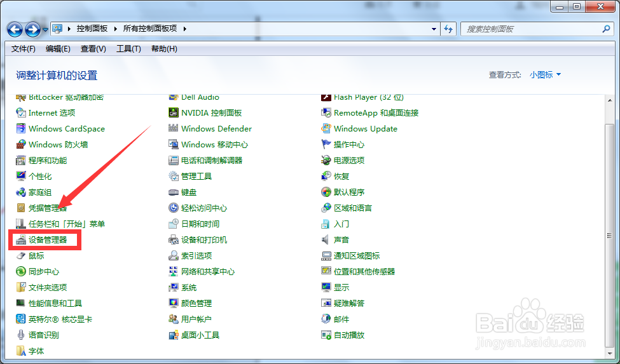Screen dimensions: 620x364
Task: Click the 电源选项 icon
Action: point(326,160)
